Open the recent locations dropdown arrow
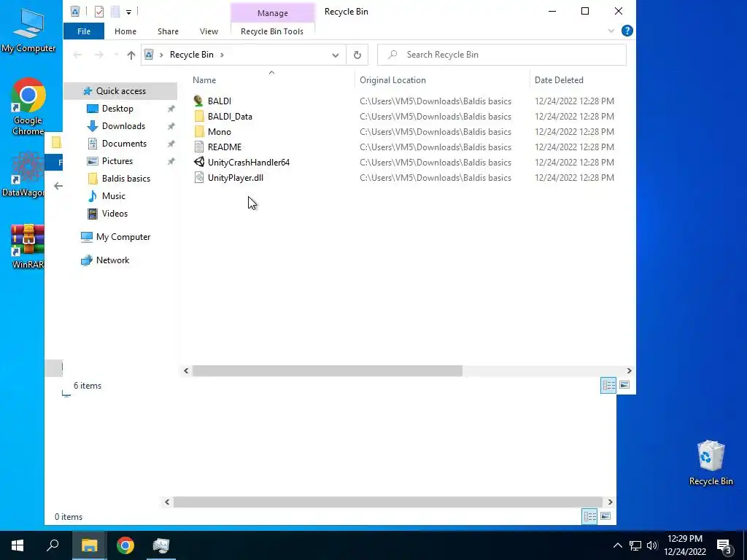Image resolution: width=747 pixels, height=560 pixels. (x=116, y=55)
